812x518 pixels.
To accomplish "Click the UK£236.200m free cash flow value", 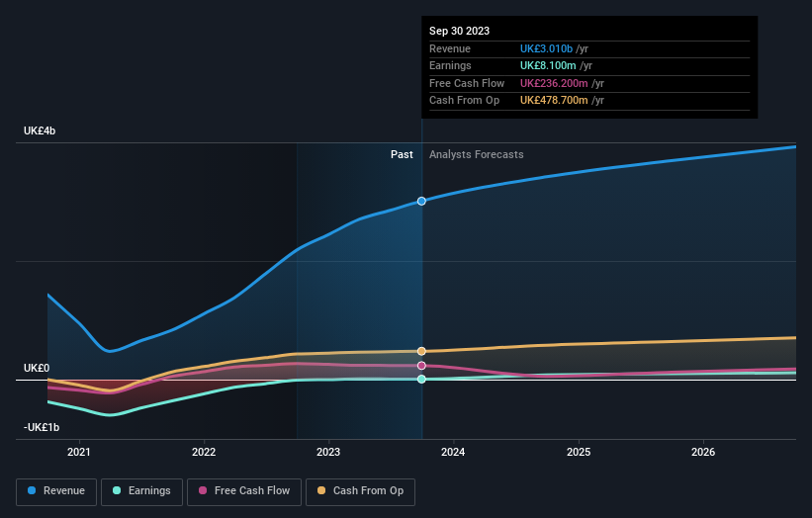I will (x=554, y=83).
